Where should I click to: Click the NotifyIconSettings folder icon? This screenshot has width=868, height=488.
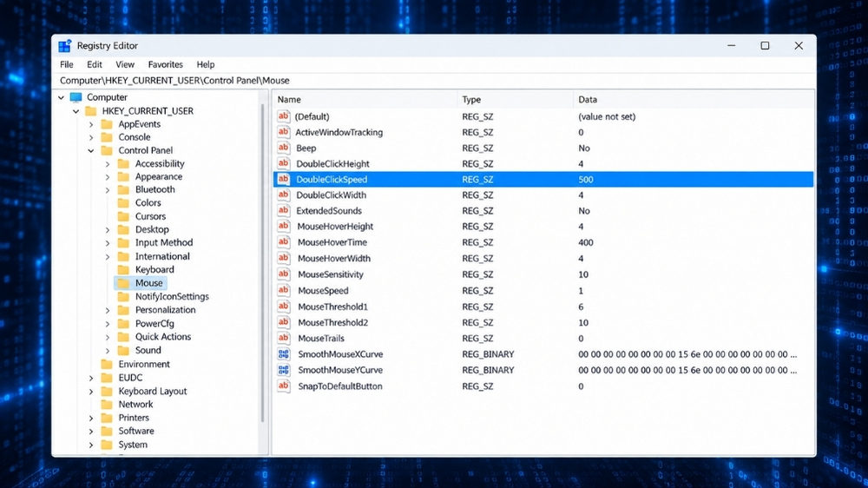pos(123,296)
